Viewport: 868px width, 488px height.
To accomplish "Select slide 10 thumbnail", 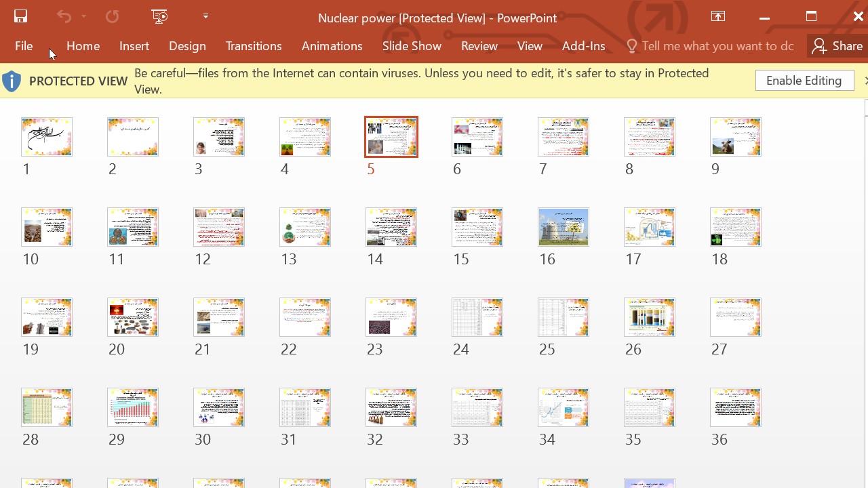I will click(47, 227).
